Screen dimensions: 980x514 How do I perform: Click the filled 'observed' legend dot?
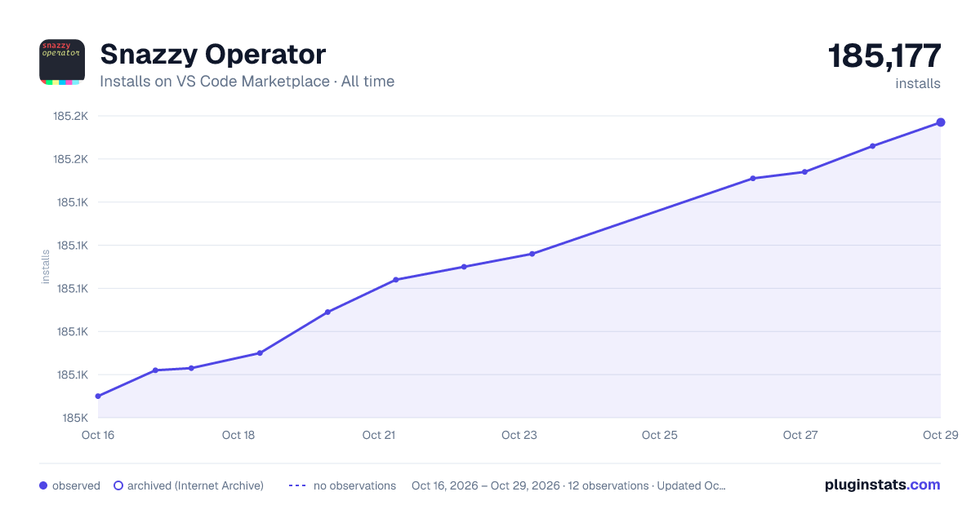click(43, 485)
